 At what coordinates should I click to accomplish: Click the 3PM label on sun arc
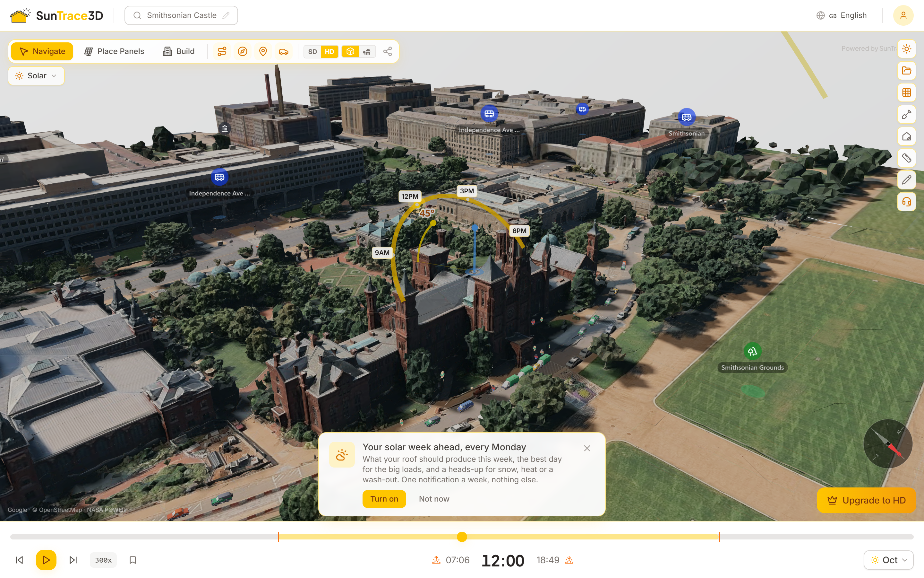tap(466, 191)
